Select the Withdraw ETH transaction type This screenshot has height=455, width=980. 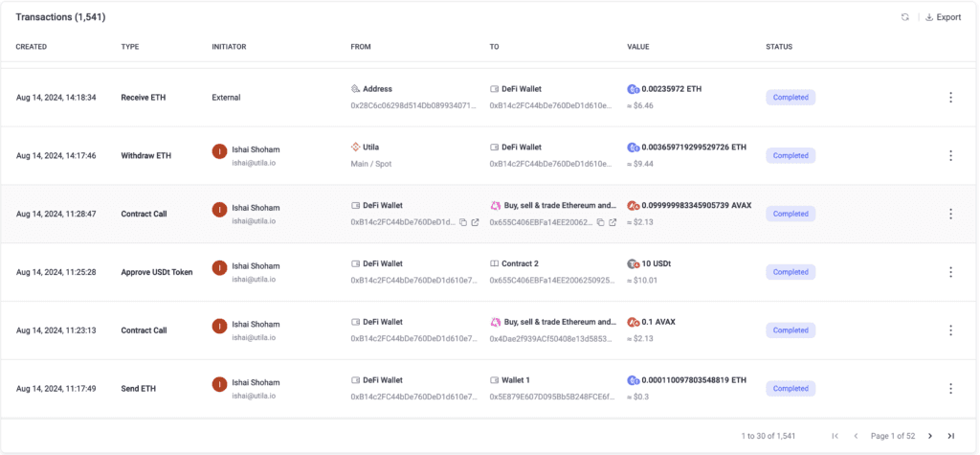coord(145,156)
